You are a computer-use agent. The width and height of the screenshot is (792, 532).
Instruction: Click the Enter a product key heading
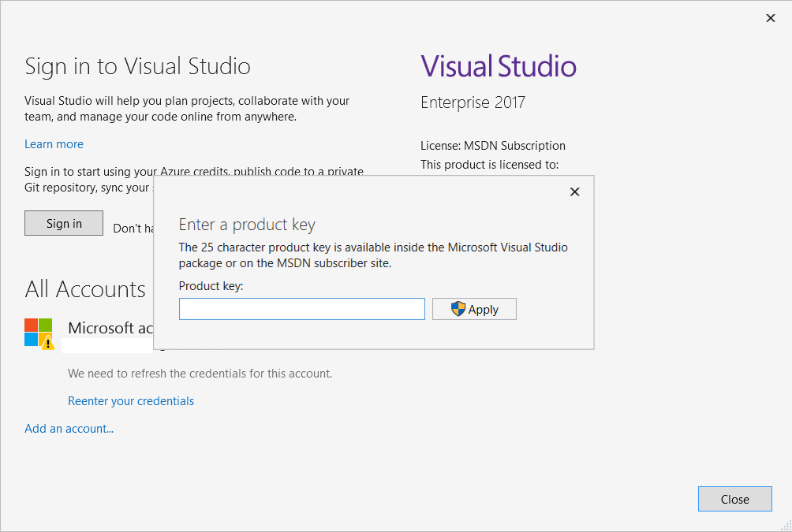point(247,225)
